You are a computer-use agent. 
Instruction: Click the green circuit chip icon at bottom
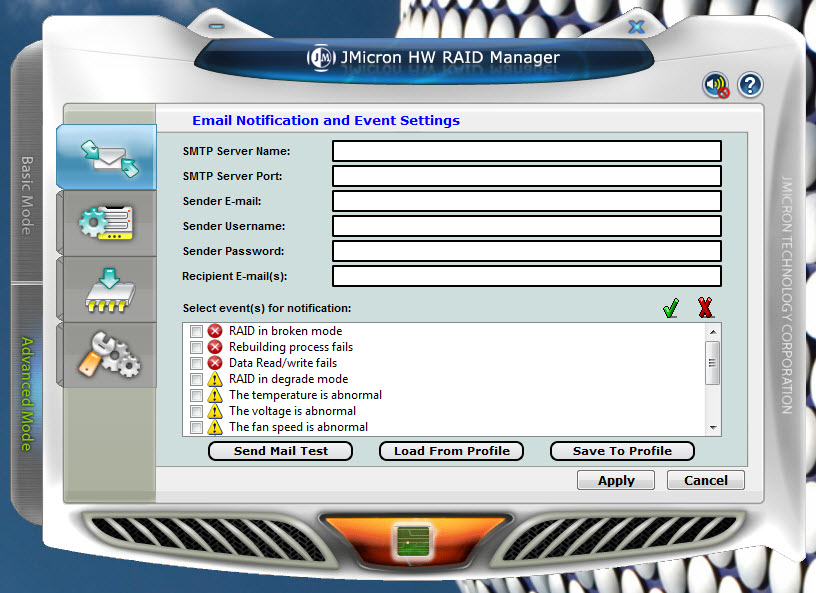pos(414,541)
